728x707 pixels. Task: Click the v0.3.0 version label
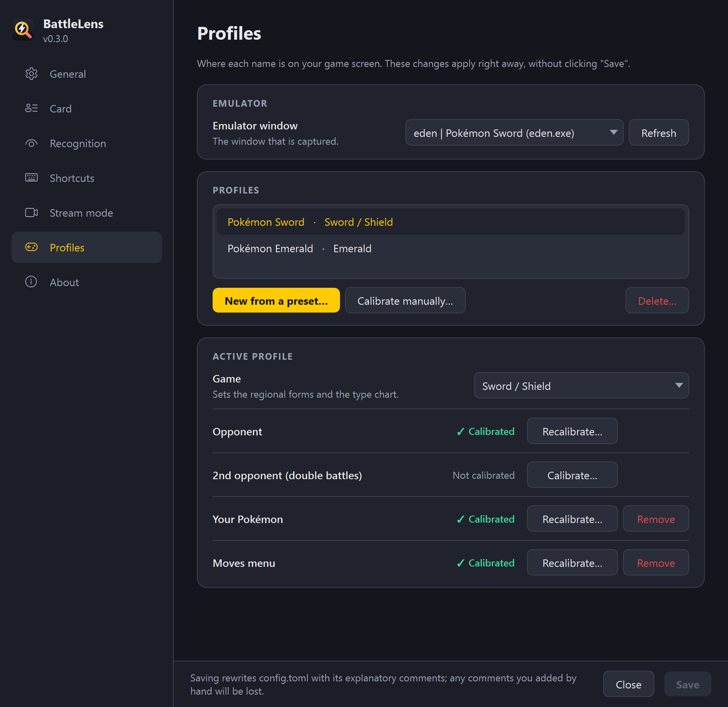pos(55,39)
